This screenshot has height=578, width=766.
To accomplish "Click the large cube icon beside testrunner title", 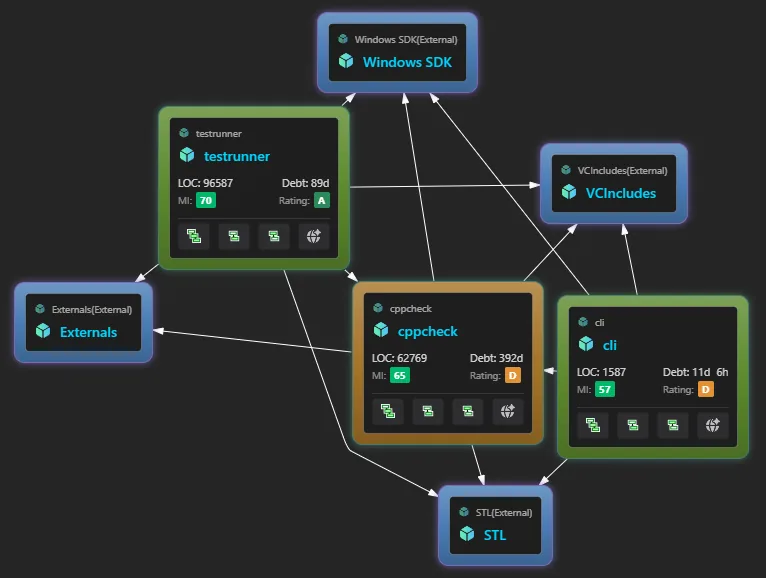I will click(x=187, y=155).
